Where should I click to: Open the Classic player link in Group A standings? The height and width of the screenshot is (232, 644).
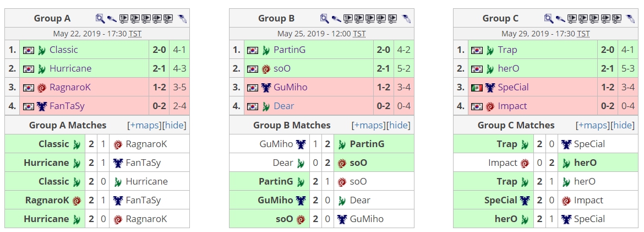pos(64,50)
